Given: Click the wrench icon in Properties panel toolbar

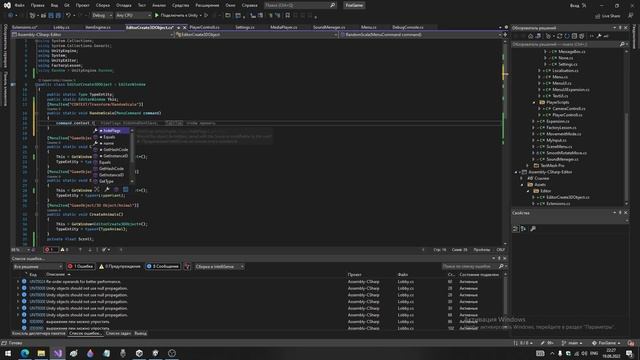Looking at the screenshot, I should point(533,229).
